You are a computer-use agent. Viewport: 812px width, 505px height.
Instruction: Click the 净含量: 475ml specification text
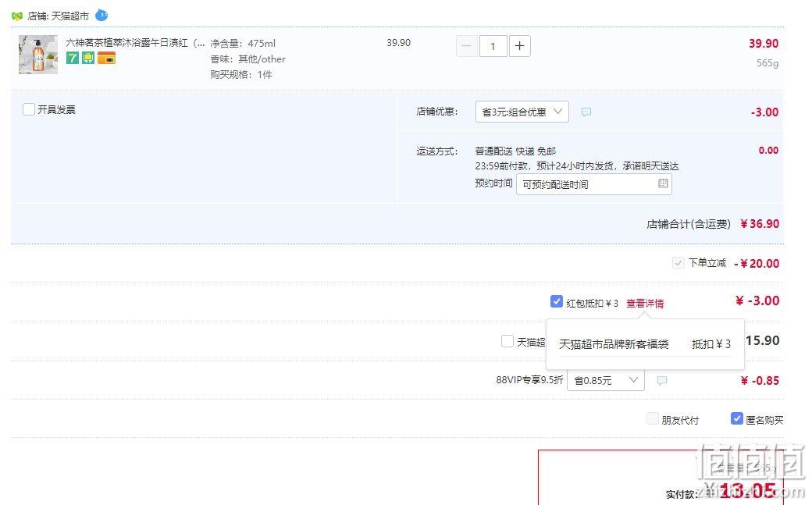coord(243,44)
